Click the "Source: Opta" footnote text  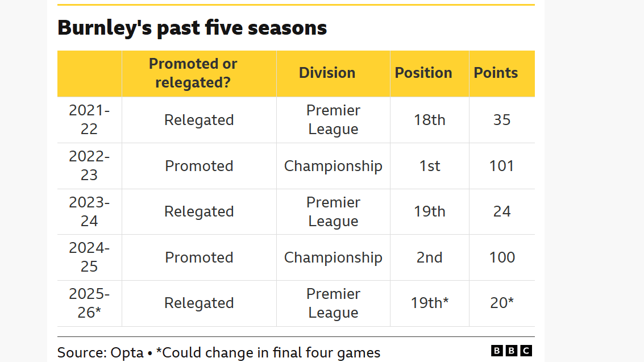[x=101, y=352]
